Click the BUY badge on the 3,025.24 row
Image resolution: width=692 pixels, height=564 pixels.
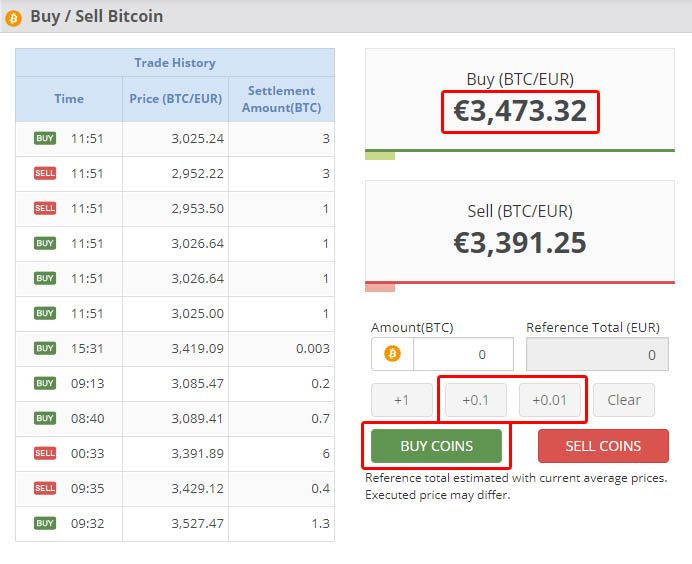point(45,138)
